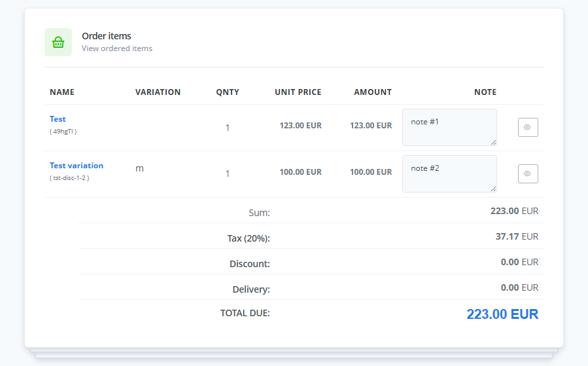This screenshot has width=588, height=366.
Task: Open the Test variation product link
Action: click(x=77, y=166)
